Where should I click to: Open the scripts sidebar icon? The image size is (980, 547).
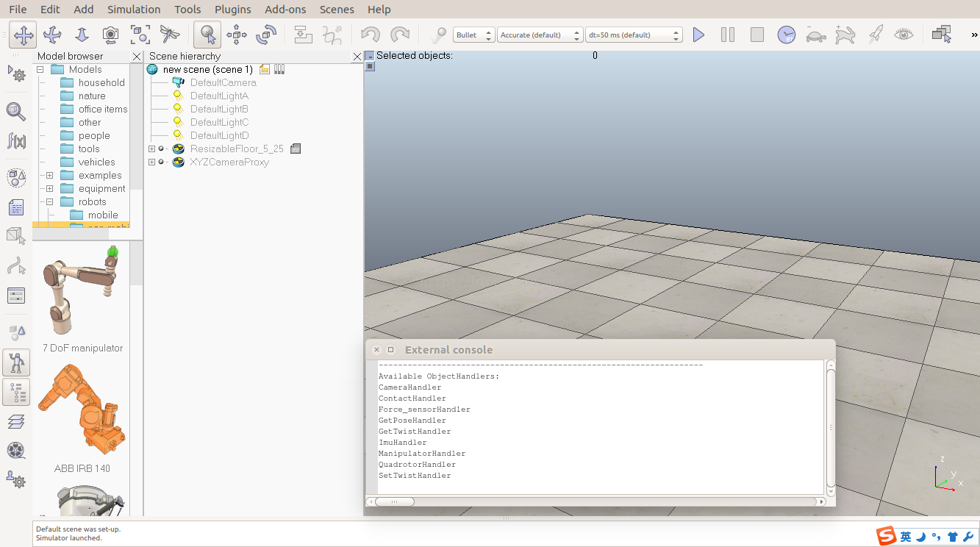(x=16, y=207)
